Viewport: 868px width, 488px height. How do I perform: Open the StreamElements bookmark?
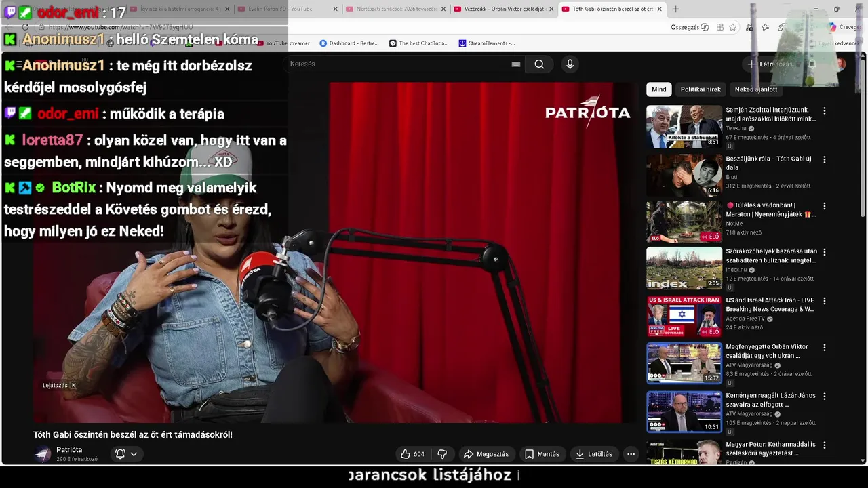point(486,43)
